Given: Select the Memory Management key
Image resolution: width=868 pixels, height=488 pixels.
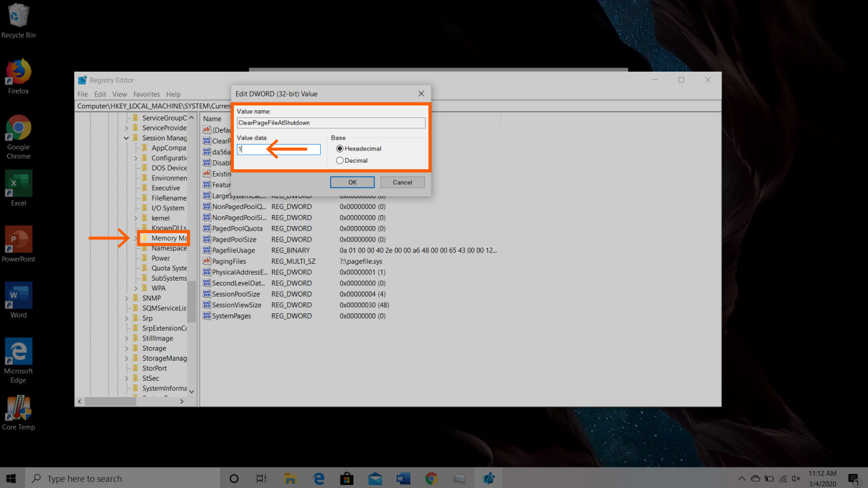Looking at the screenshot, I should [x=168, y=238].
